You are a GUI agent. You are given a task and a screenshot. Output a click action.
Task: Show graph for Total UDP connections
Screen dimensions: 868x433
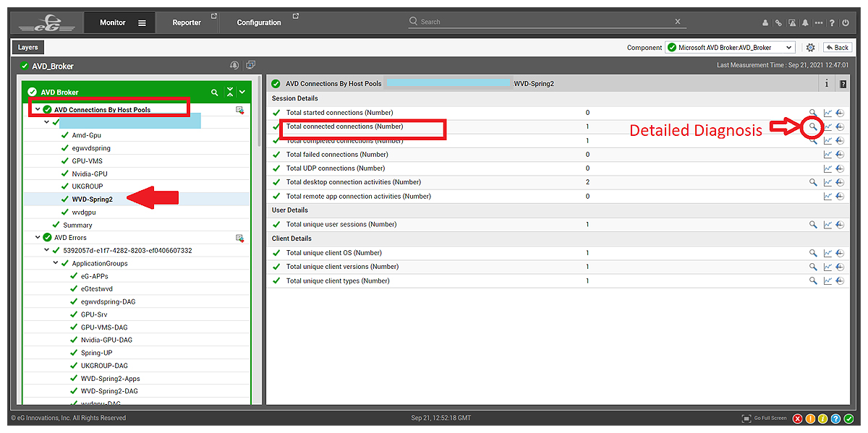tap(827, 168)
